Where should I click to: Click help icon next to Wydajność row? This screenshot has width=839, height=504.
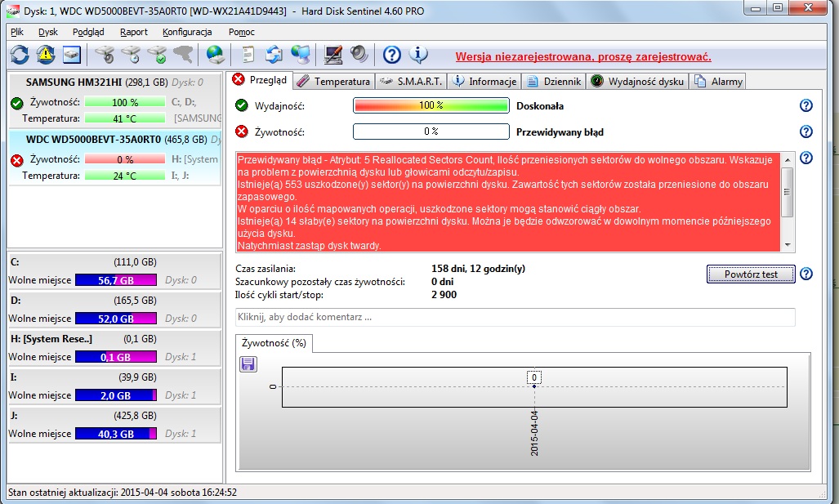[806, 105]
